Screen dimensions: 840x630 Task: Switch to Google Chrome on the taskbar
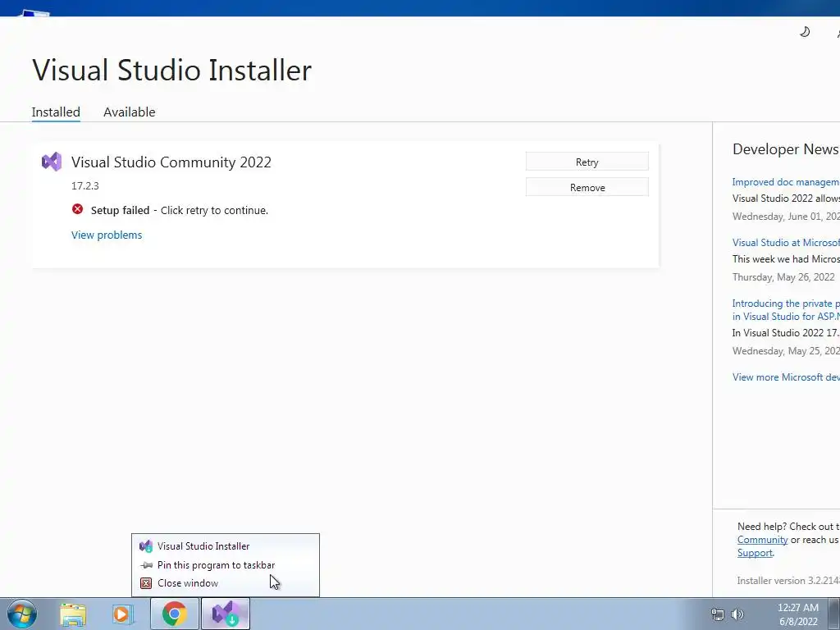[175, 614]
